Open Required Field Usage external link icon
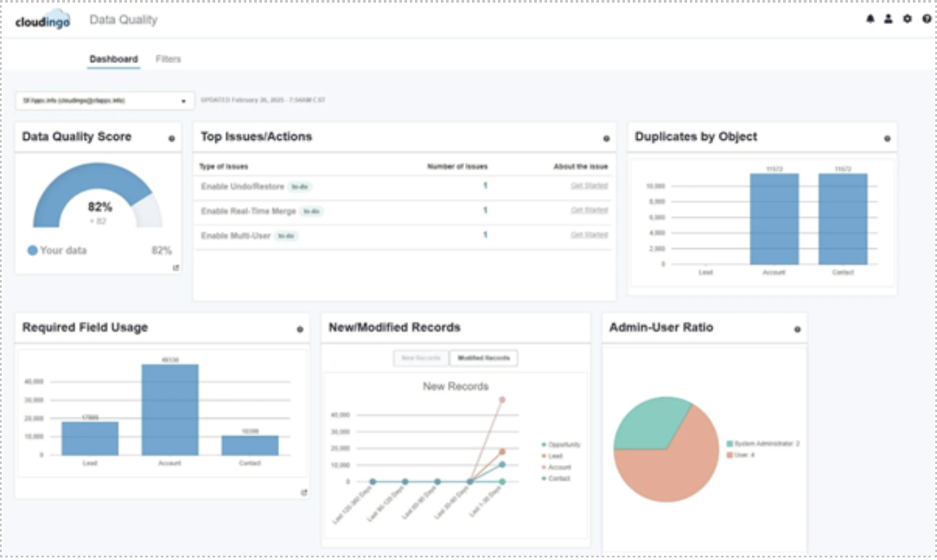This screenshot has height=560, width=937. 303,493
